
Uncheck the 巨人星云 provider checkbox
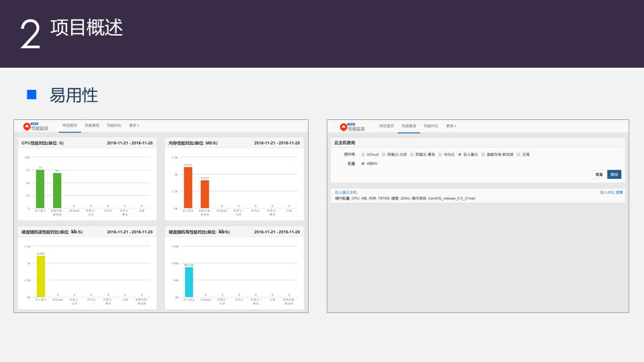(x=460, y=155)
